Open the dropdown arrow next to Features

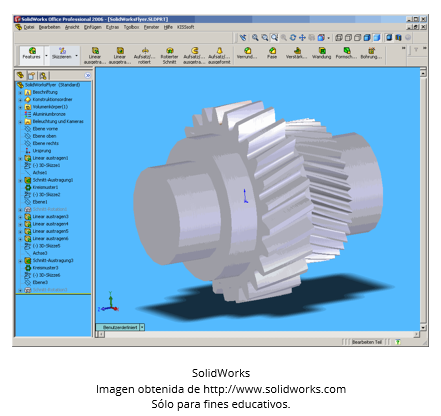pyautogui.click(x=46, y=55)
